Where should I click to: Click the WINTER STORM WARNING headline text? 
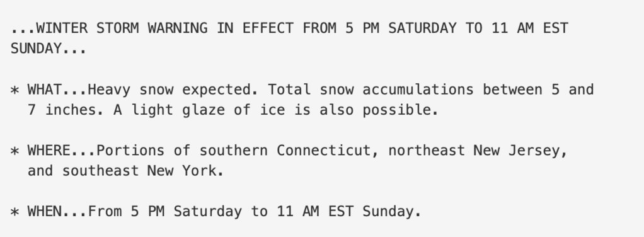coord(122,28)
